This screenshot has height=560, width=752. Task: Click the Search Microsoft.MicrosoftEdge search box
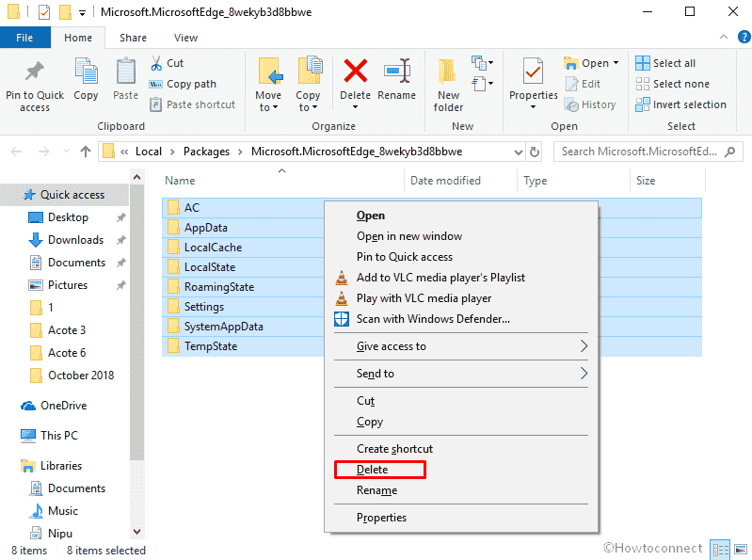coord(648,152)
